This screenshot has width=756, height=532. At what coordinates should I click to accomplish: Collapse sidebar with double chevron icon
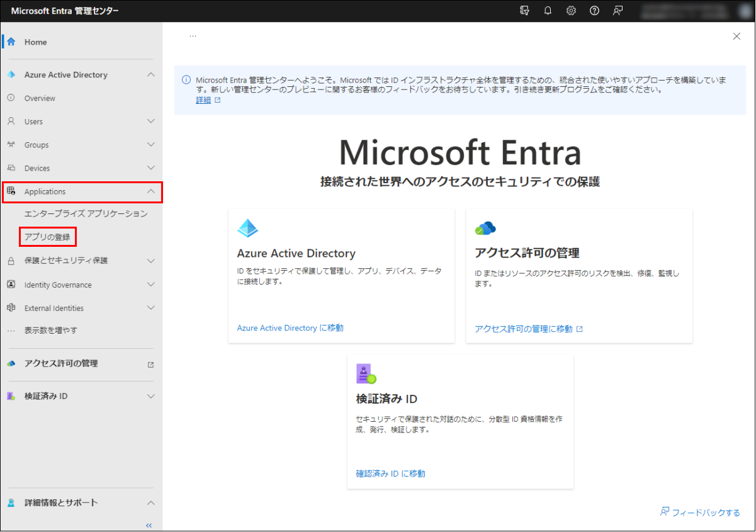149,525
